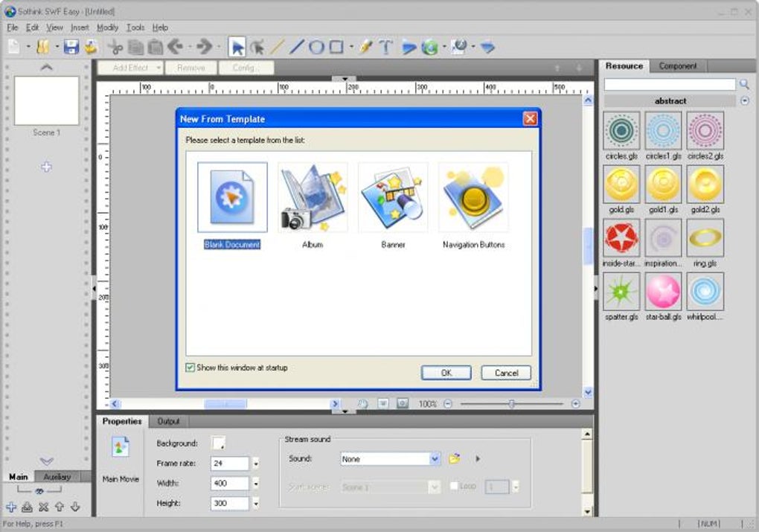This screenshot has width=759, height=532.
Task: Click the Config button
Action: tap(246, 68)
